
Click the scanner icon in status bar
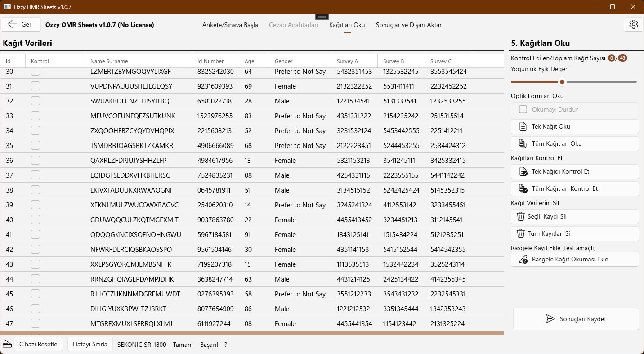click(7, 344)
